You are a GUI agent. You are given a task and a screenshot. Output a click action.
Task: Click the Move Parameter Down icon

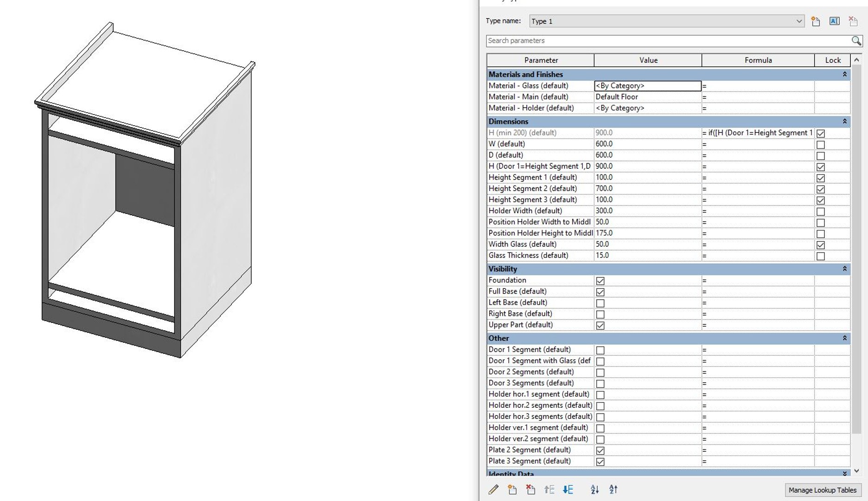[x=568, y=489]
